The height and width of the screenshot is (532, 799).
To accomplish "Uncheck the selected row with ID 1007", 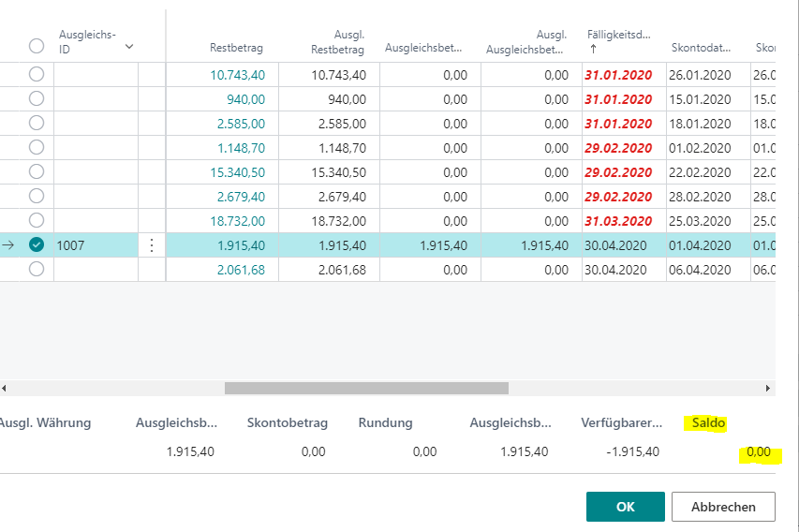I will (37, 245).
